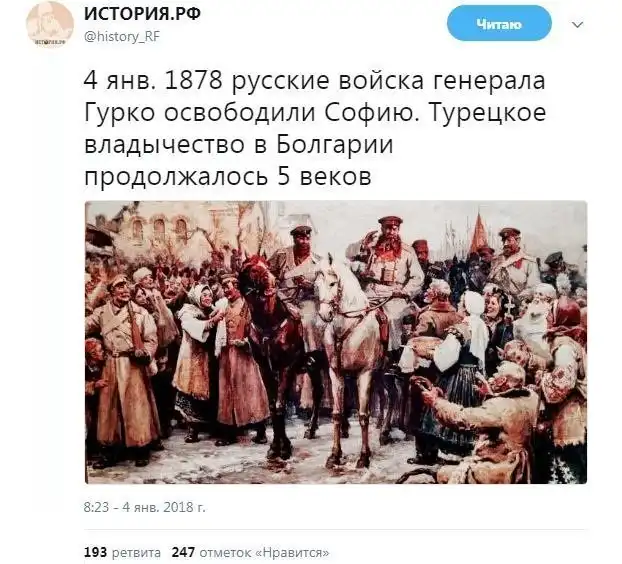Click the first line "4 янв. 1878" of the tweet
The image size is (622, 564).
click(152, 80)
